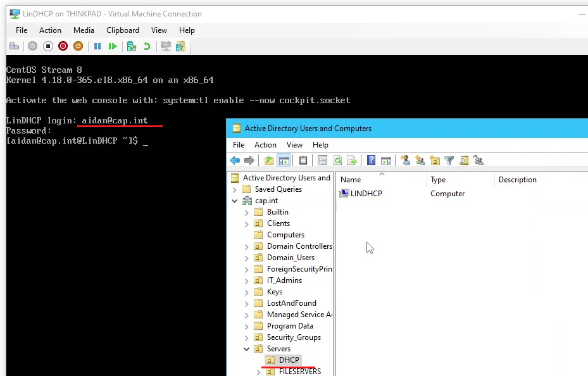The height and width of the screenshot is (376, 588).
Task: Refresh the Active Directory view
Action: 337,160
